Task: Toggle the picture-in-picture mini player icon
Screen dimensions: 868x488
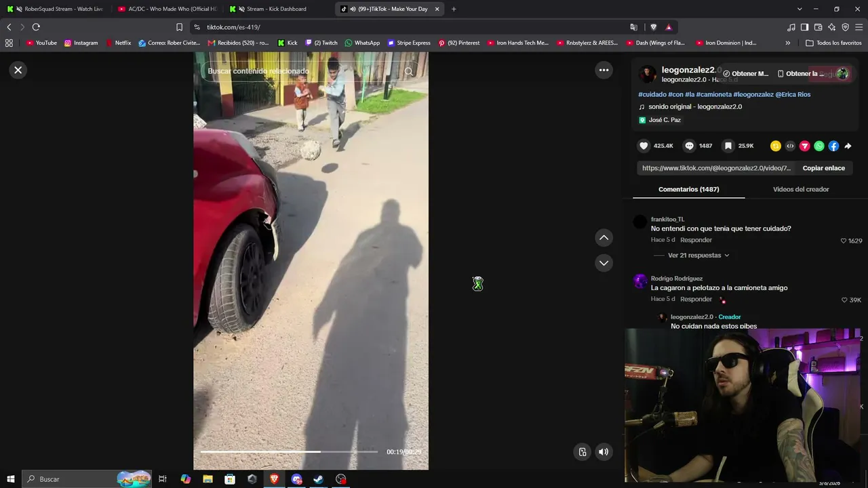Action: [x=583, y=452]
